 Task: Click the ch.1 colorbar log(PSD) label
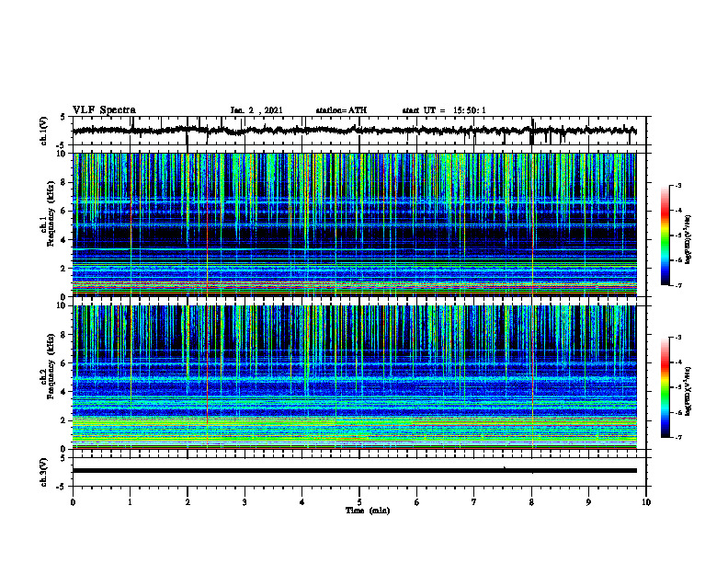(x=688, y=240)
